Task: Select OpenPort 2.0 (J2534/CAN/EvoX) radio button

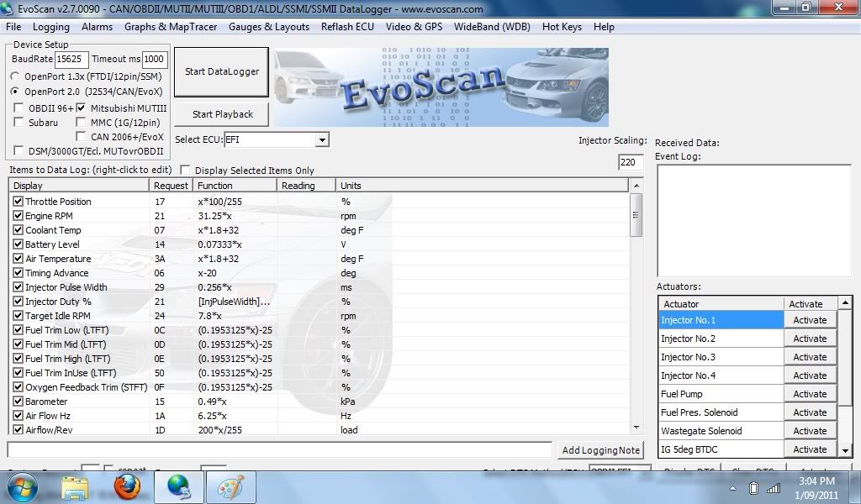Action: click(x=15, y=91)
